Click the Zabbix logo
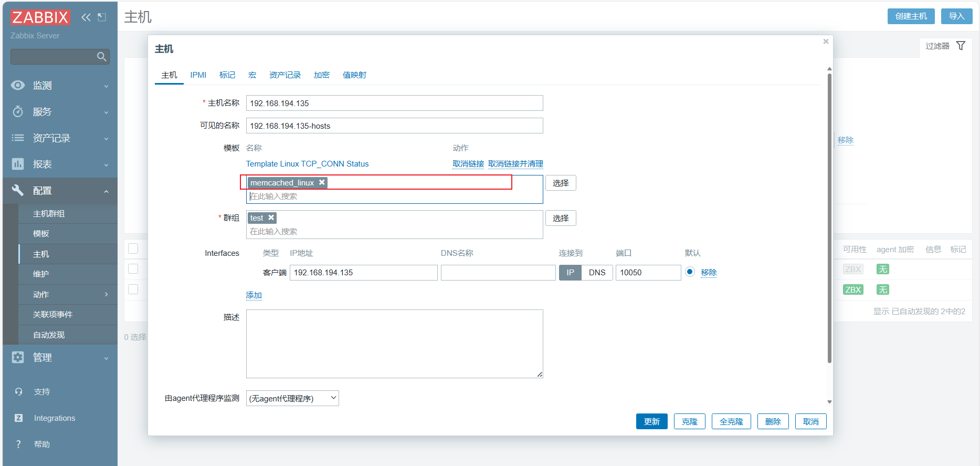Screen dimensions: 980x466 (40, 17)
